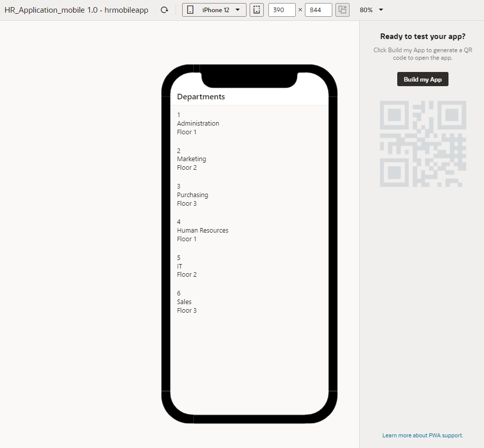Click the HR_Application_mobile title
Screen dimensions: 484x448
coord(76,10)
